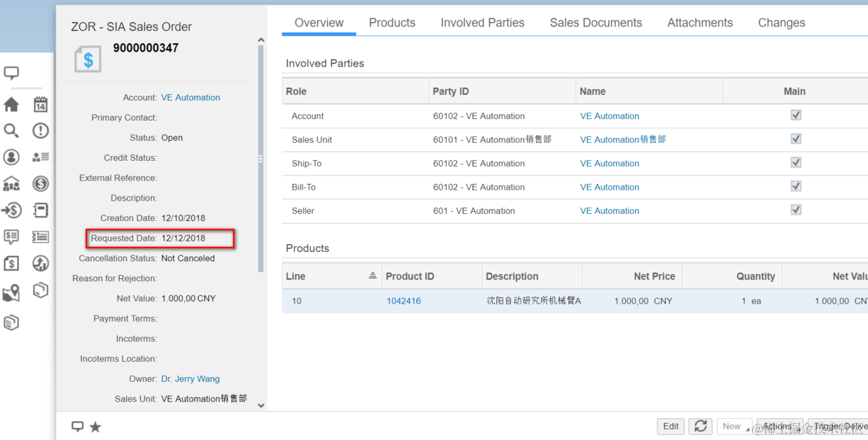Switch to the Products tab
The width and height of the screenshot is (868, 440).
pyautogui.click(x=392, y=22)
